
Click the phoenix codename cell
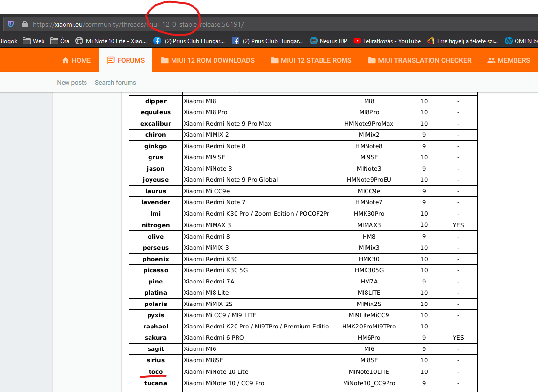pos(155,259)
